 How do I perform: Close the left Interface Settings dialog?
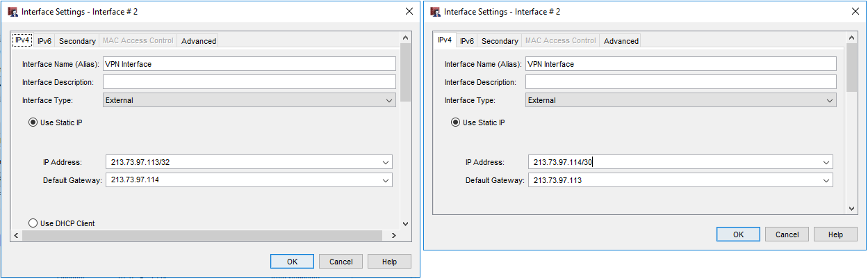409,12
